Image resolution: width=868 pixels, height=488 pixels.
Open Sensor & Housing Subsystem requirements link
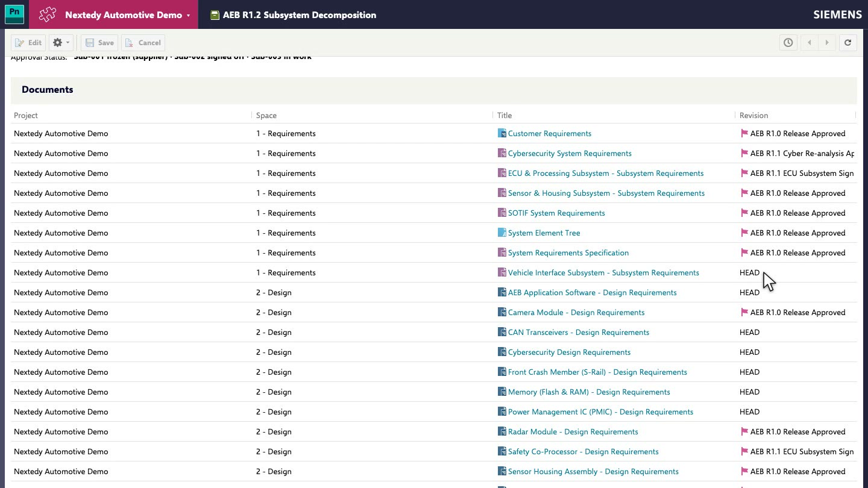point(606,193)
